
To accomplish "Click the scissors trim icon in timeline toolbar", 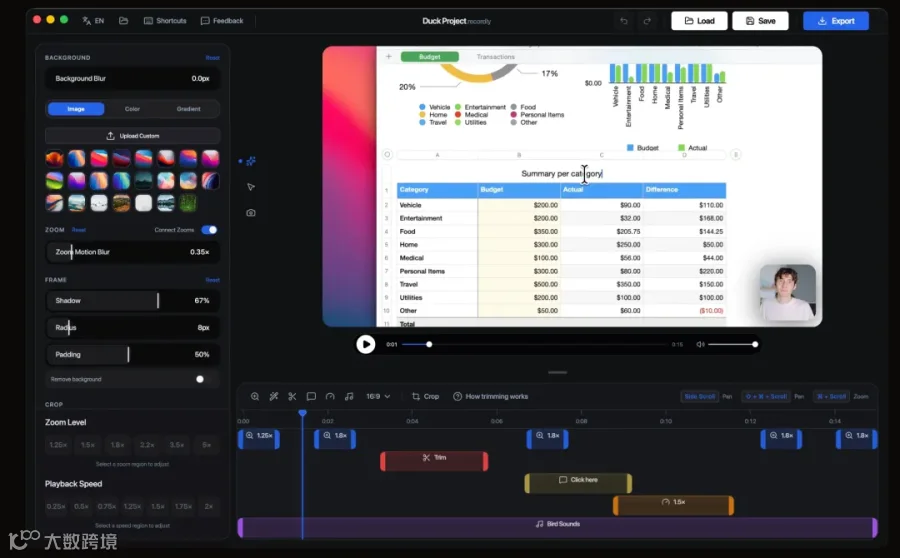I will 292,396.
